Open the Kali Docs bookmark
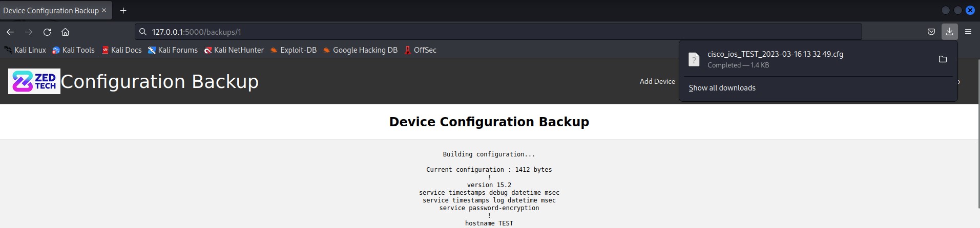 (x=121, y=50)
